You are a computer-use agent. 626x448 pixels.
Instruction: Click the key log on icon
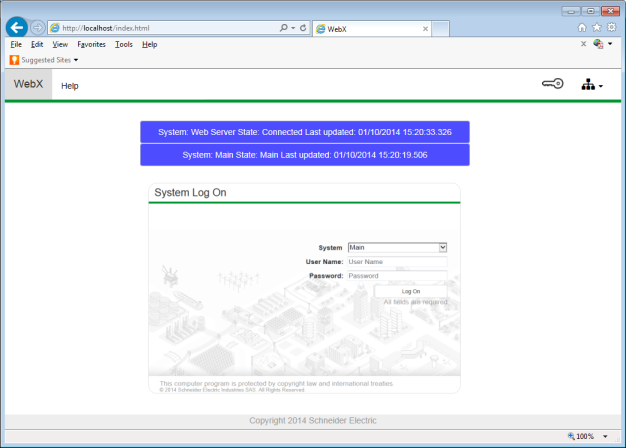[553, 85]
